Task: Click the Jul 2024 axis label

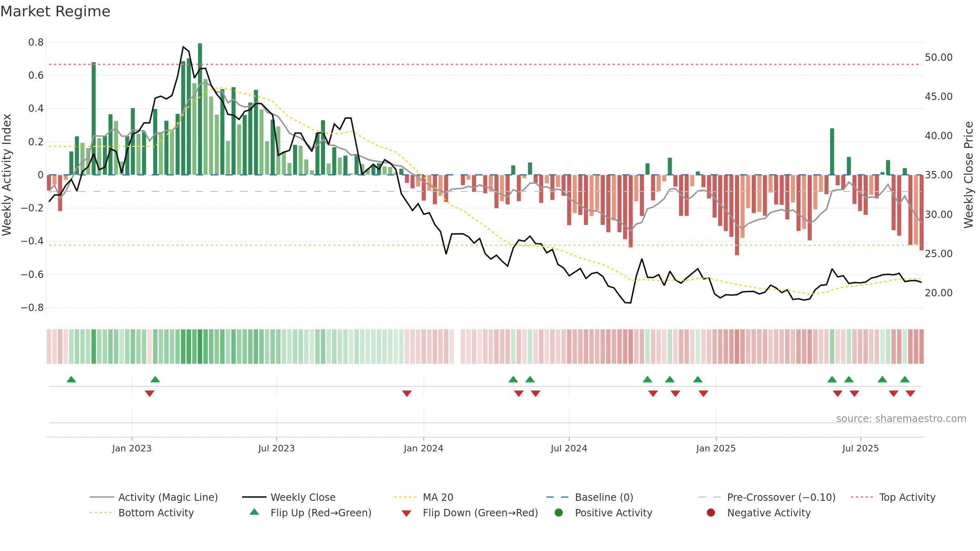Action: 569,448
